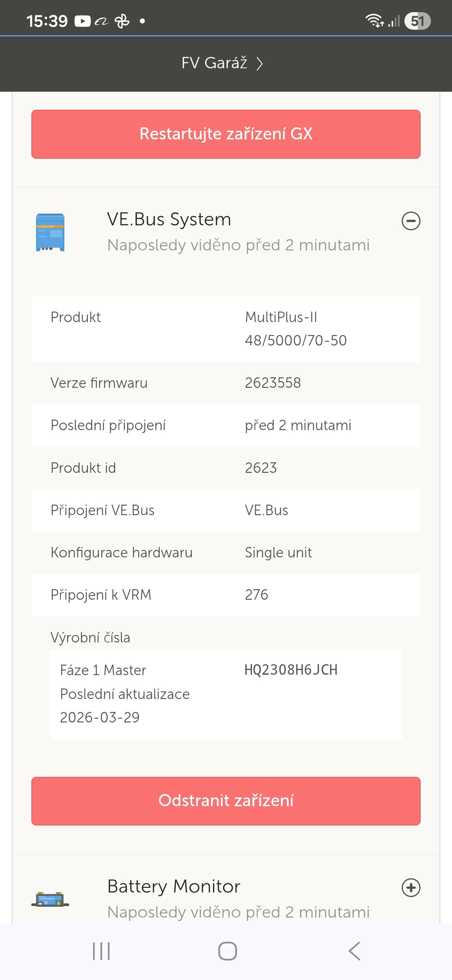Tap the FV Garáž title text
452x980 pixels.
point(214,63)
